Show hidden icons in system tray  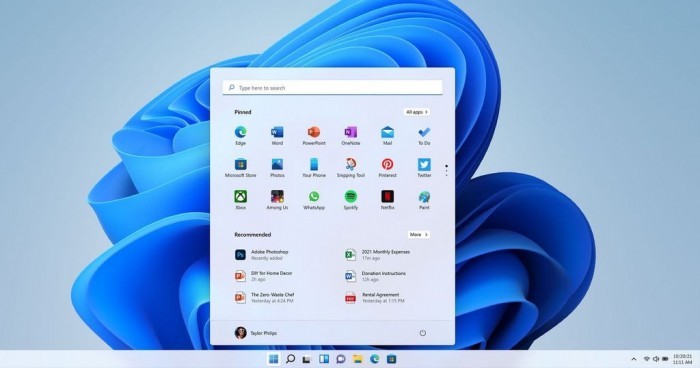(x=633, y=359)
